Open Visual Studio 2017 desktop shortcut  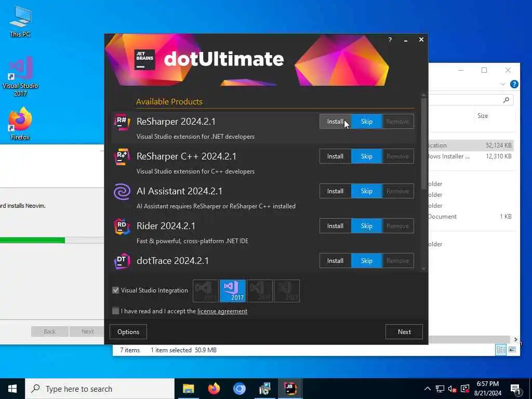[20, 76]
